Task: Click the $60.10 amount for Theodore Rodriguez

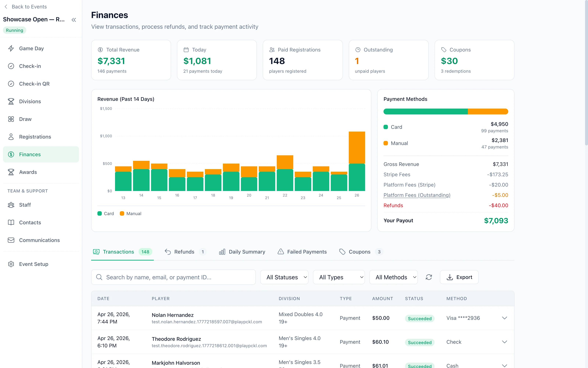Action: [381, 342]
